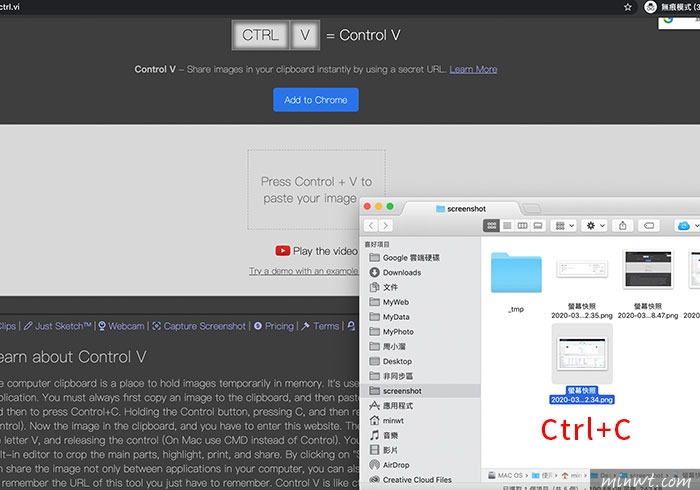Click file name label 2020-03...2.34.png
Screen dimensions: 700x490
click(582, 399)
